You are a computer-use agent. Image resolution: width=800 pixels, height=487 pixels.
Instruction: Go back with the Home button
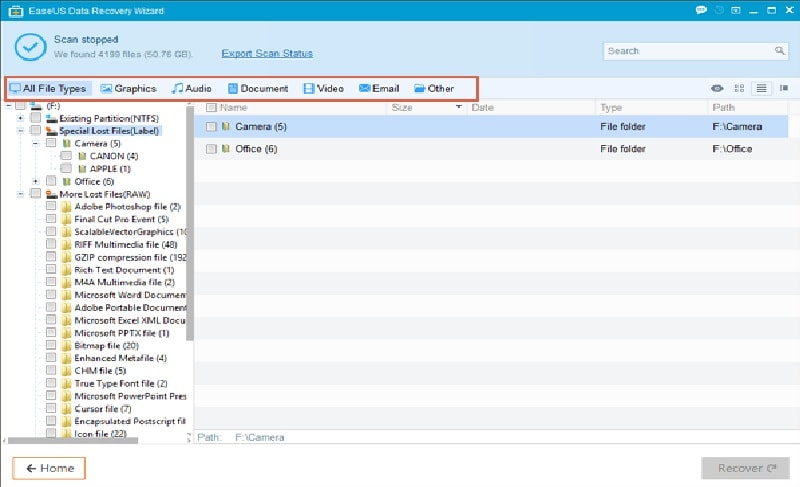pos(49,468)
